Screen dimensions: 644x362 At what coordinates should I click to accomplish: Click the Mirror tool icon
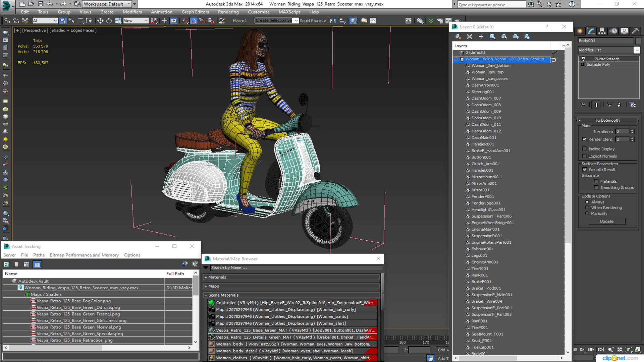pyautogui.click(x=333, y=21)
